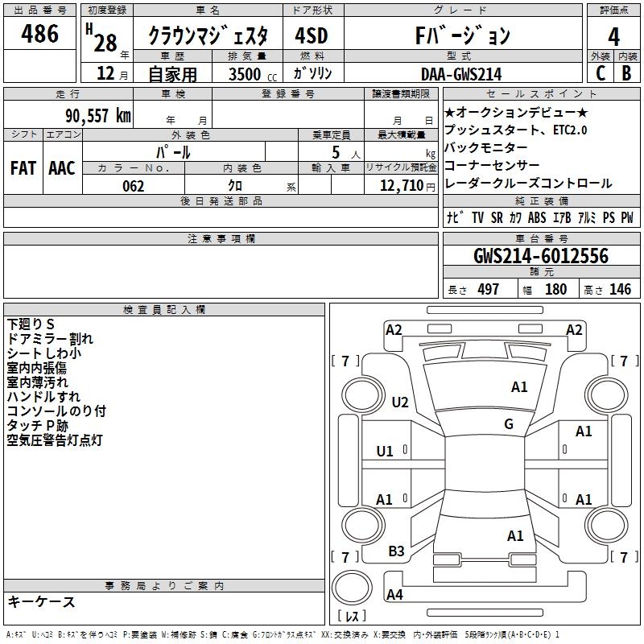Select the G windshield mark on diagram

(509, 424)
